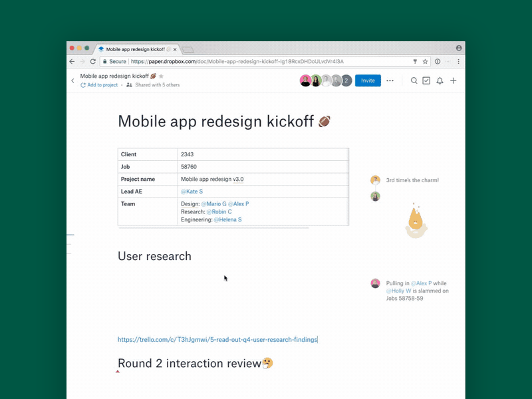Click the tasks checklist icon in toolbar
532x399 pixels.
[x=426, y=80]
